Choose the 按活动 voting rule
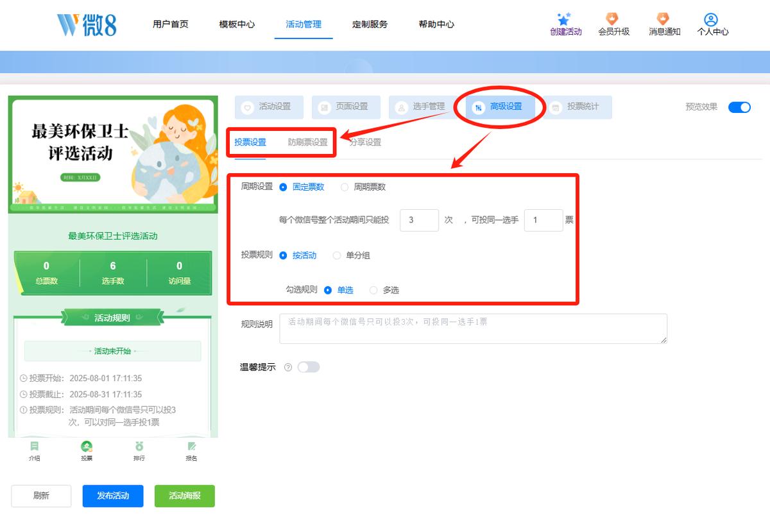 click(298, 255)
